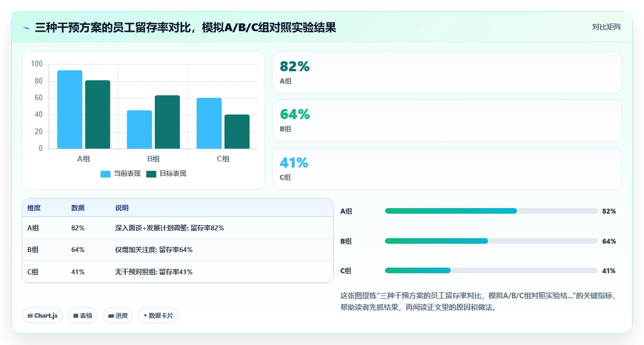Click the C组 progress bar
Image resolution: width=644 pixels, height=345 pixels.
click(x=491, y=270)
